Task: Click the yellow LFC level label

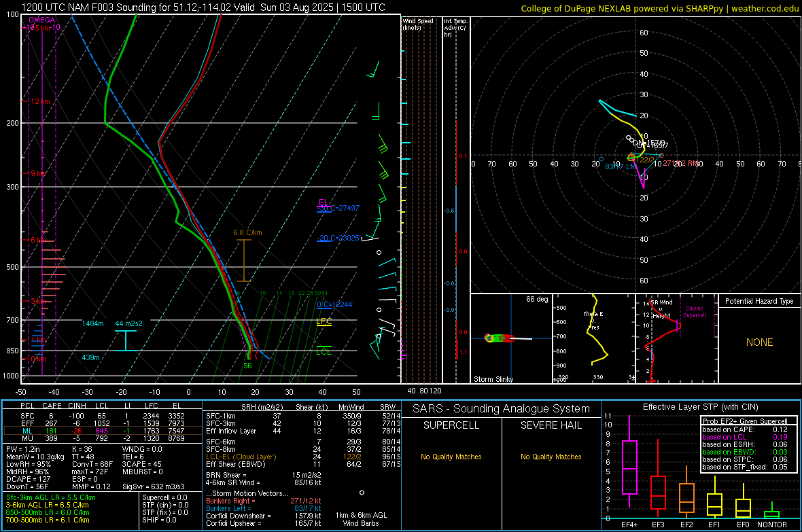Action: 324,321
